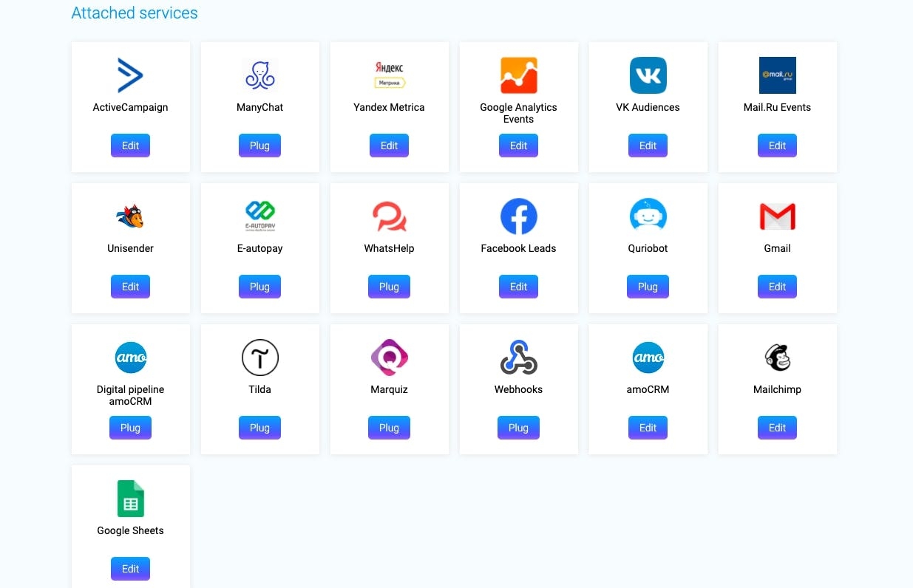Click the Webhooks label text

[518, 389]
